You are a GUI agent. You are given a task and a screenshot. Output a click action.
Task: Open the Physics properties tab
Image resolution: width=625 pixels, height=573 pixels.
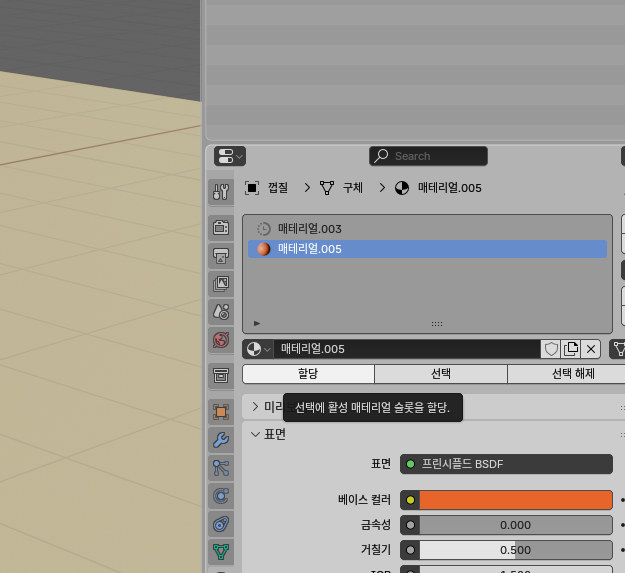[x=221, y=496]
